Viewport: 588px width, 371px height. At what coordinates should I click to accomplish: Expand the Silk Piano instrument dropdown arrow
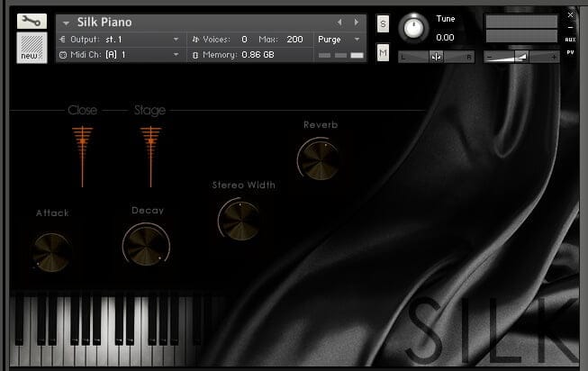click(66, 23)
